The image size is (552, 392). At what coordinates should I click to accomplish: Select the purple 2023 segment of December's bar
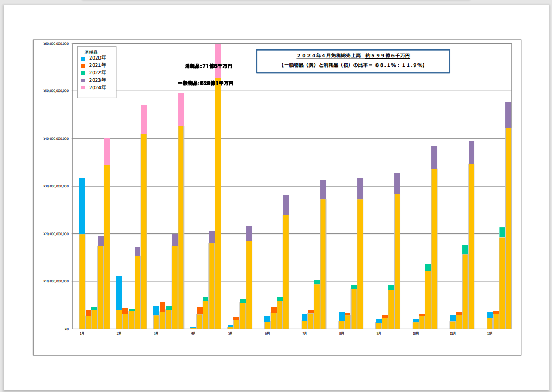[x=508, y=114]
